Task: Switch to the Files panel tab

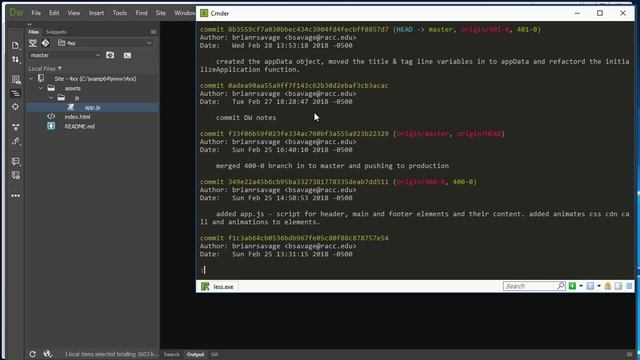Action: pos(33,32)
